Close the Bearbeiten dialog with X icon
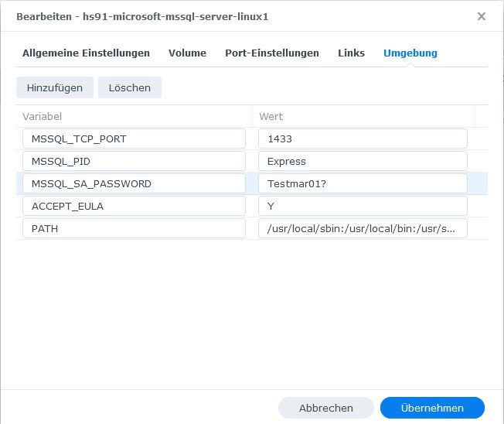This screenshot has width=504, height=424. [x=481, y=16]
